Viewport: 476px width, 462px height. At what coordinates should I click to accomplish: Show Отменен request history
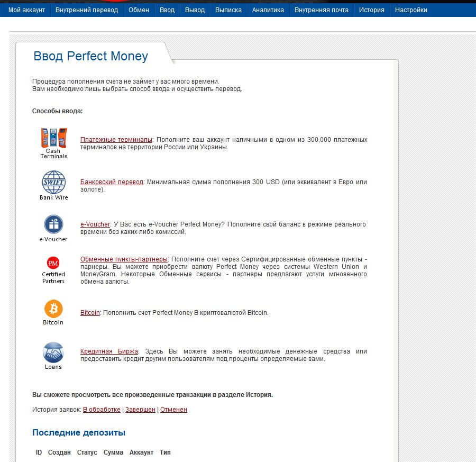(173, 410)
